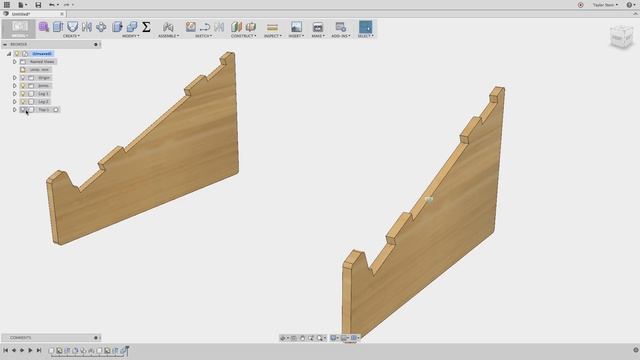This screenshot has width=640, height=360.
Task: Expand the Joints folder
Action: (x=15, y=85)
